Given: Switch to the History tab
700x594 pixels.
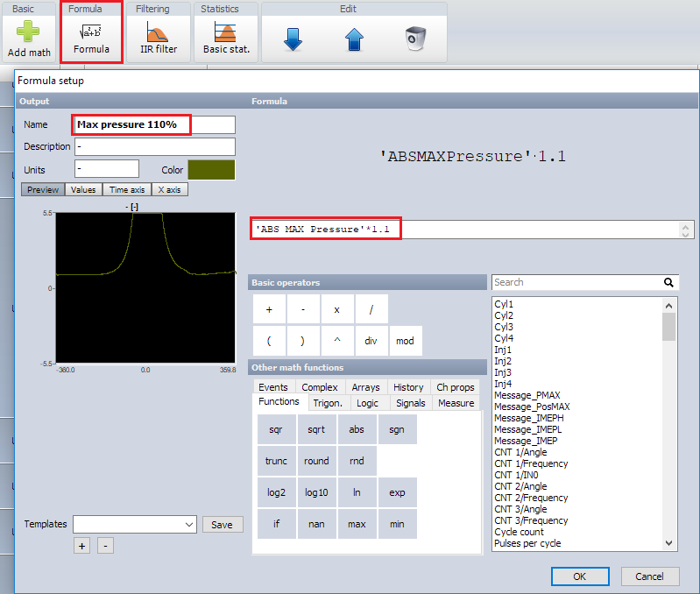Looking at the screenshot, I should (x=408, y=387).
